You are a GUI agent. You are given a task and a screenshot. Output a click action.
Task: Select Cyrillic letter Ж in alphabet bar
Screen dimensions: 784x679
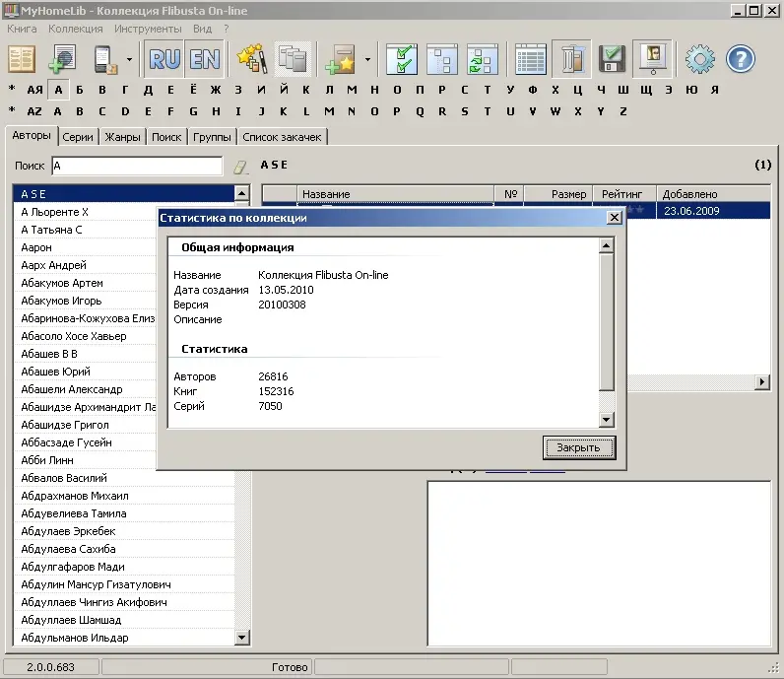point(216,90)
